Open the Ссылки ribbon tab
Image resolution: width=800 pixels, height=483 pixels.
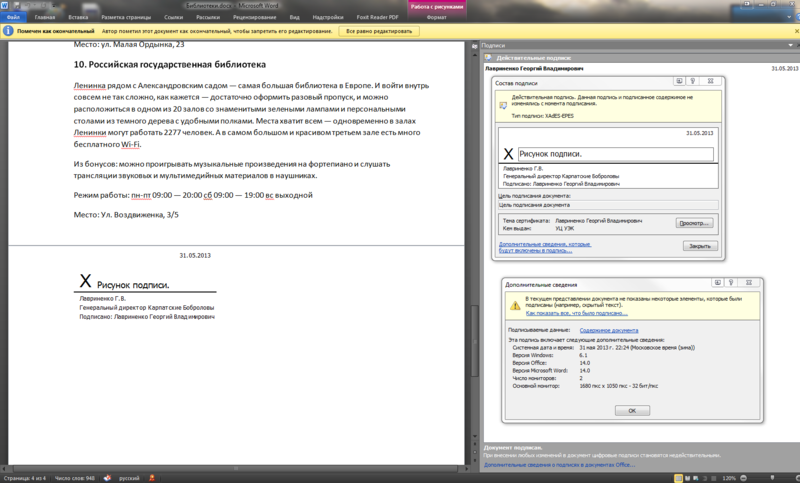173,17
